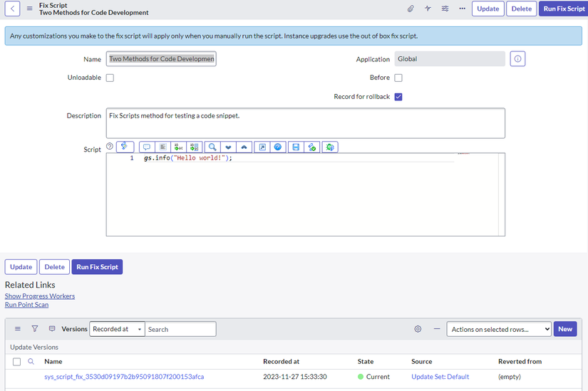
Task: Open the activity stream pulse icon
Action: (x=428, y=9)
